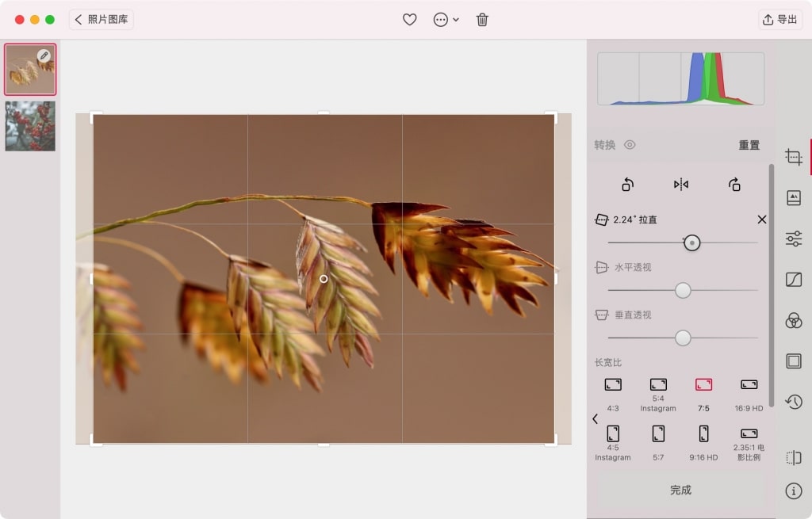The image size is (812, 519).
Task: Open the color adjustments sliders tool
Action: [x=794, y=239]
